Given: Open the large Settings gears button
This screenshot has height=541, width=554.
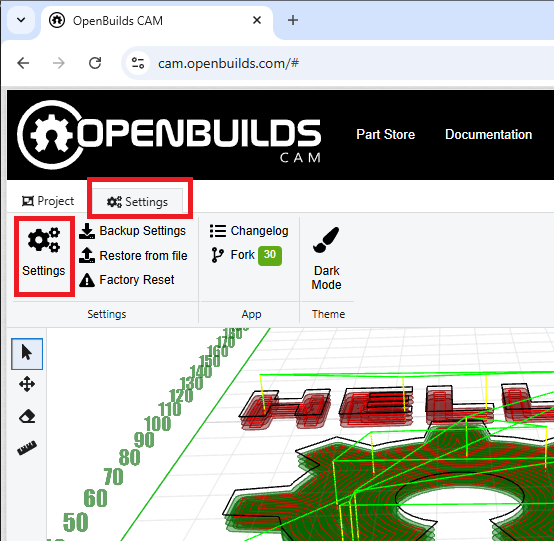Looking at the screenshot, I should coord(44,256).
